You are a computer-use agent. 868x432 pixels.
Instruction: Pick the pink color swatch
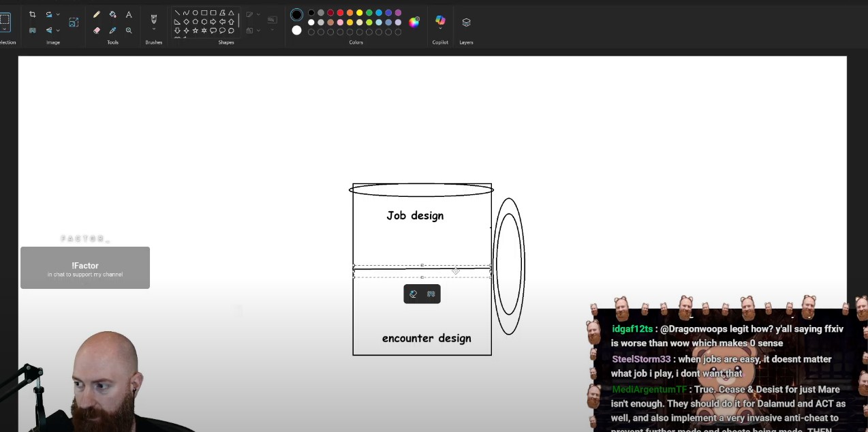tap(340, 22)
